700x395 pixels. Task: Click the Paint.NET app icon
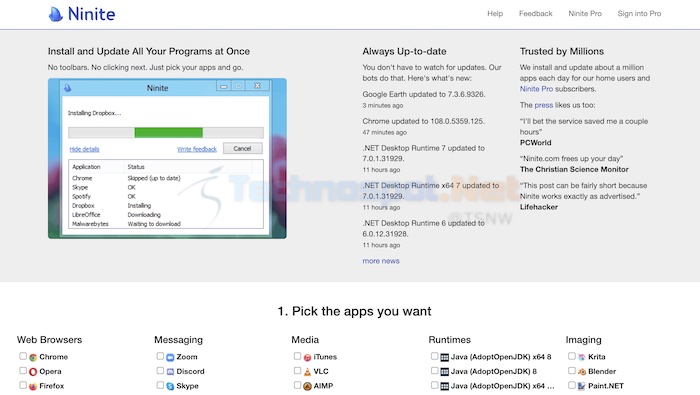pos(581,386)
